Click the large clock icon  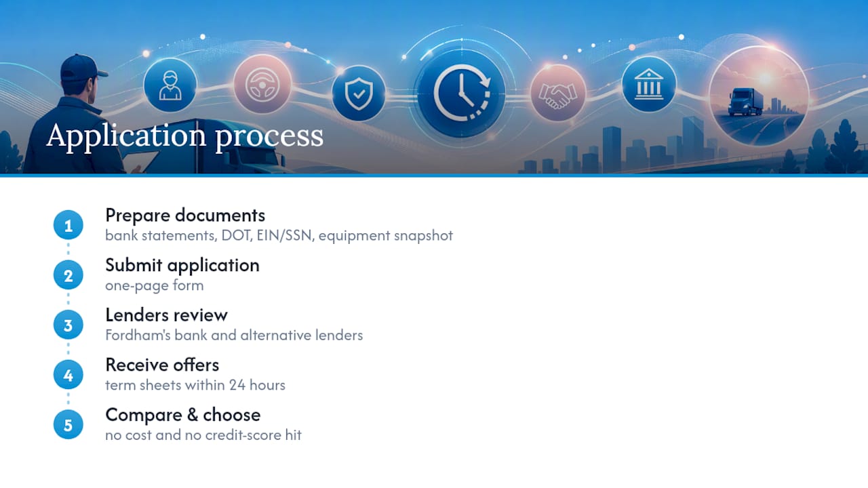point(461,93)
